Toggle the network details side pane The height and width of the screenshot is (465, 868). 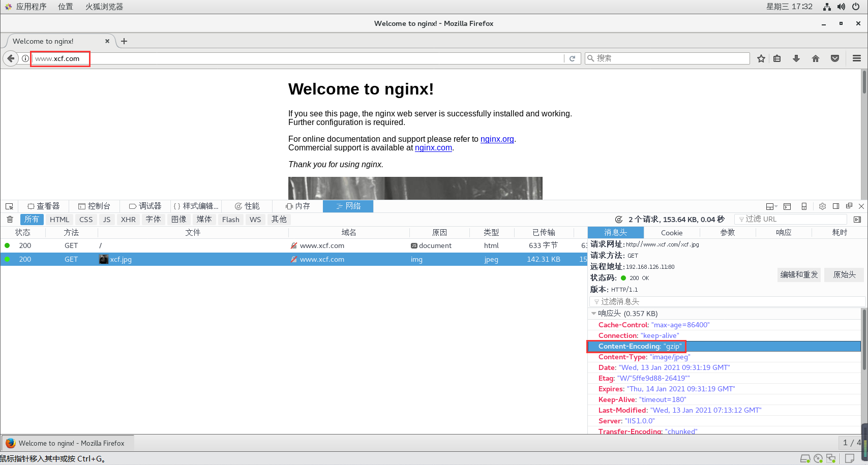(x=857, y=220)
